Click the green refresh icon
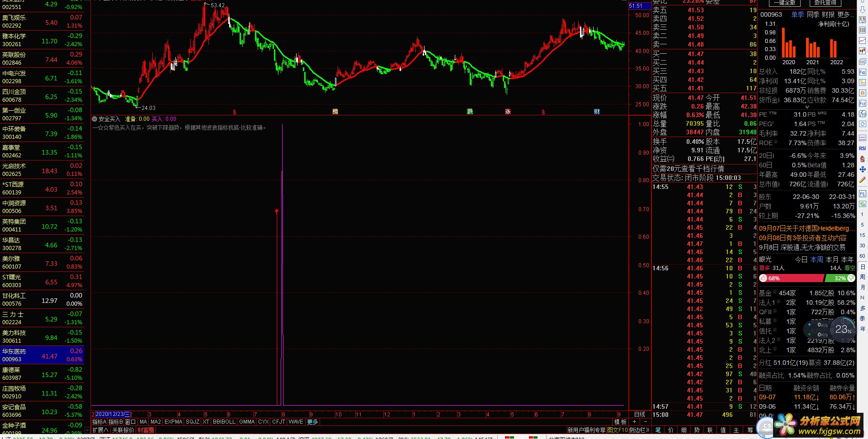This screenshot has height=439, width=868. coord(863,203)
